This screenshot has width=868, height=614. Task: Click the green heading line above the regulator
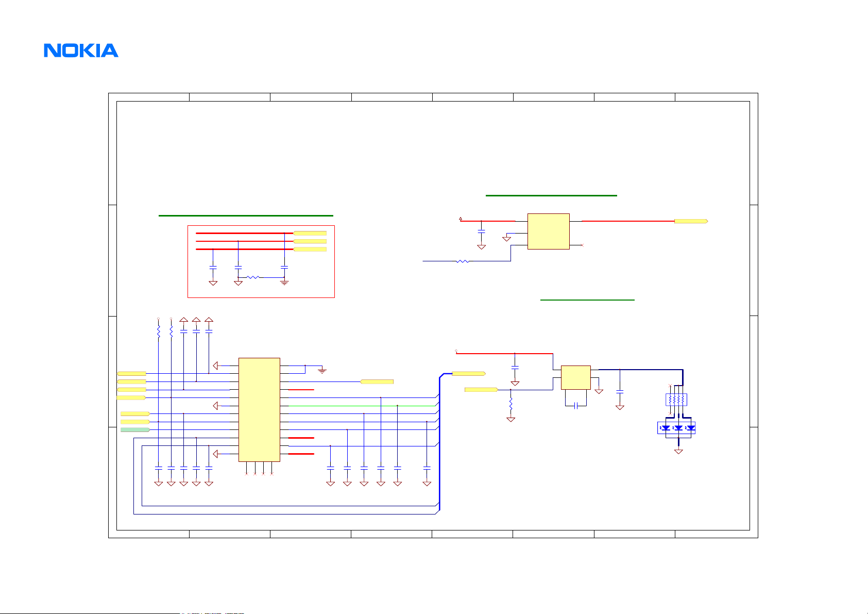pyautogui.click(x=551, y=195)
